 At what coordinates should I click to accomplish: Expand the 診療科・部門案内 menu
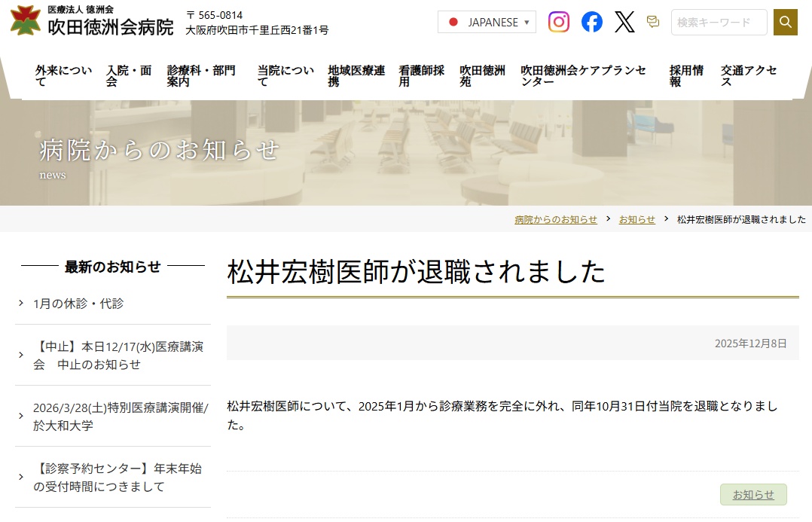[202, 76]
